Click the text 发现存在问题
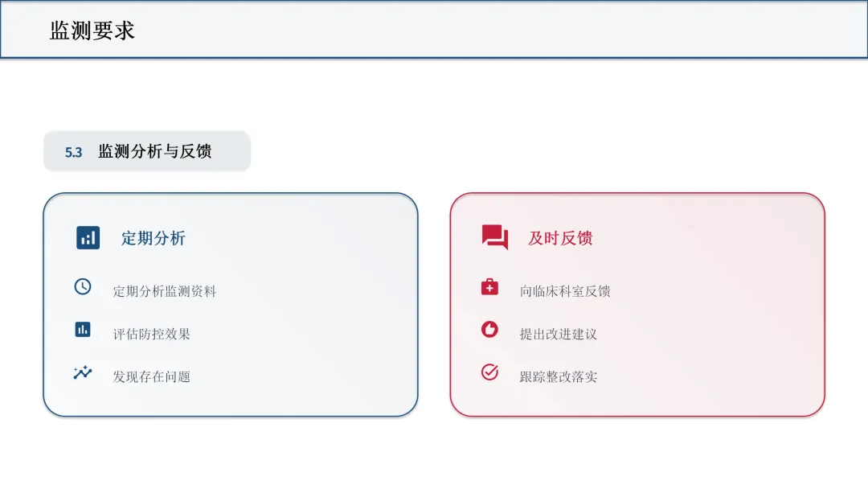 coord(152,376)
